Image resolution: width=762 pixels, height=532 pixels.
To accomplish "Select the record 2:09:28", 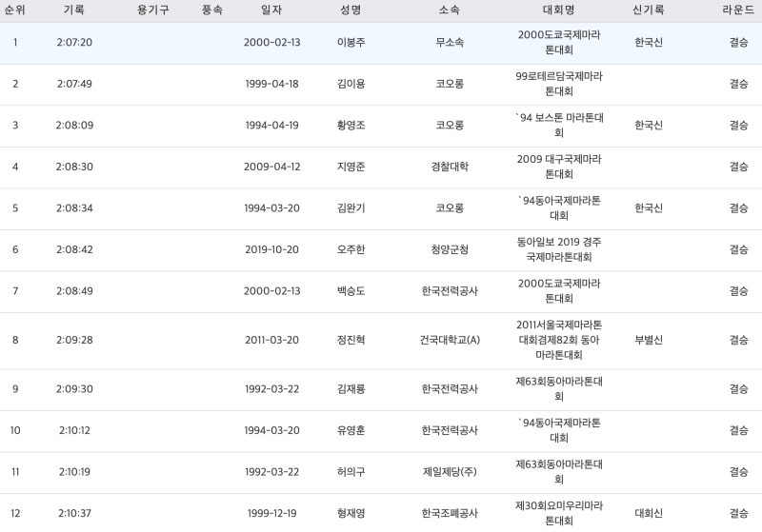I will pyautogui.click(x=74, y=340).
